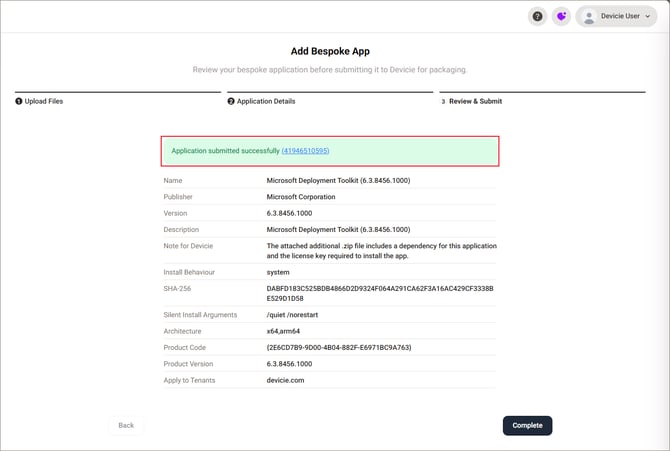The height and width of the screenshot is (451, 670).
Task: Click the purple heart icon
Action: pos(561,16)
